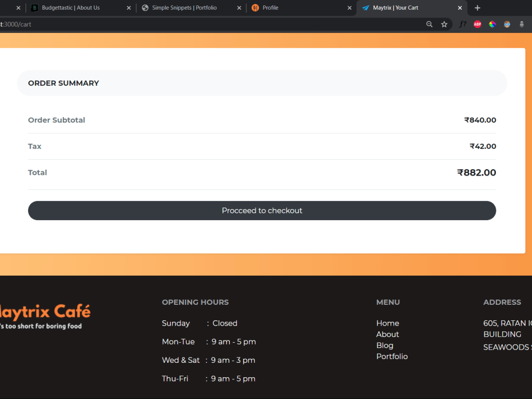
Task: Click the ₹42.00 tax amount
Action: tap(483, 146)
